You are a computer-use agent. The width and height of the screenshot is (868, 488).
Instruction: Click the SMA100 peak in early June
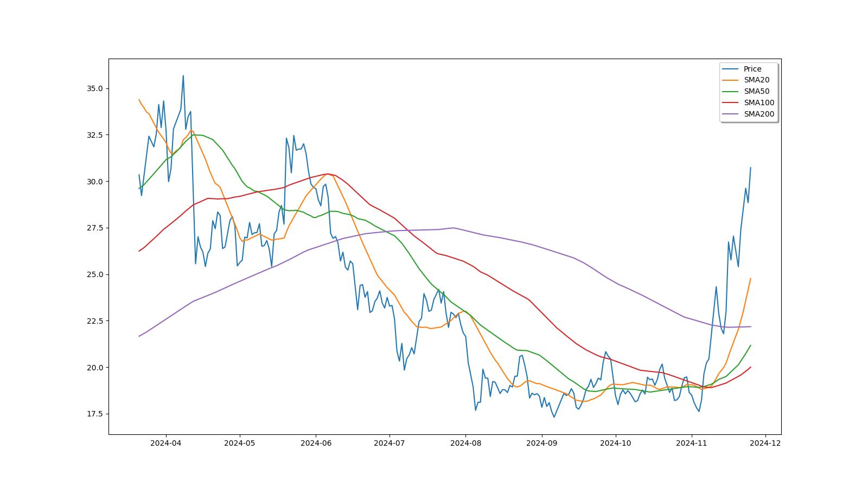[328, 174]
